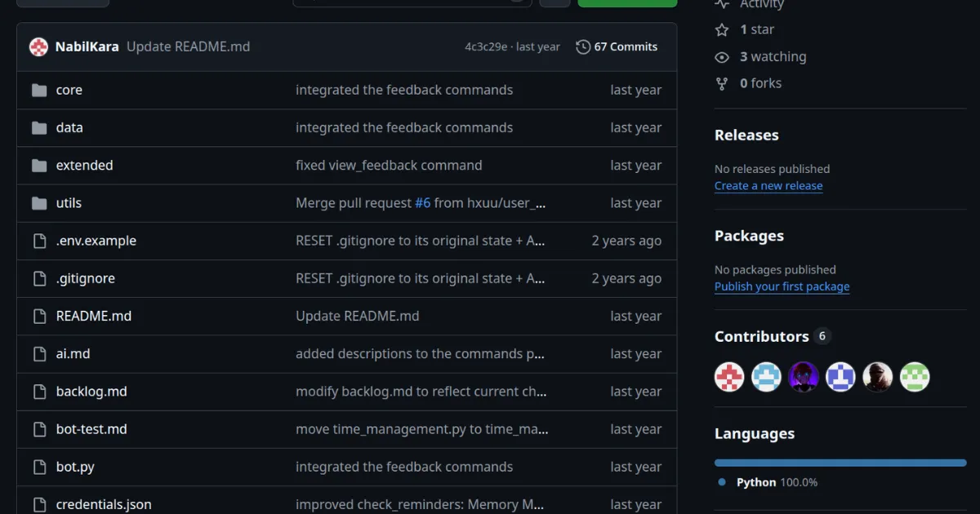Open 'fixed view_feedback command' commit message

[x=389, y=166]
